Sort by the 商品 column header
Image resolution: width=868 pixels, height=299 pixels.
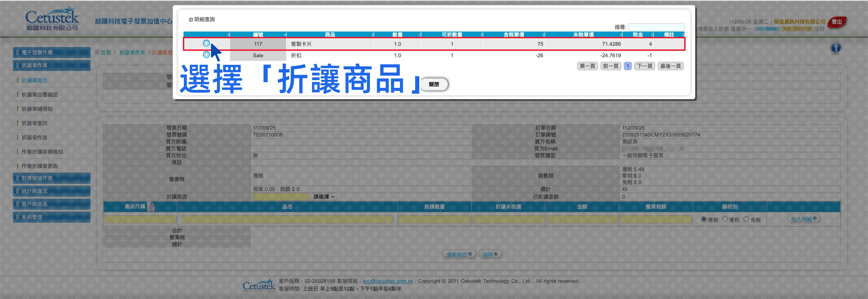[x=330, y=34]
